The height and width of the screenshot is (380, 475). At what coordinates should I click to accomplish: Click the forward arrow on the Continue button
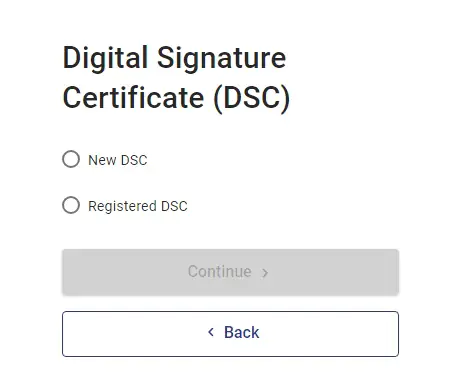click(x=265, y=273)
